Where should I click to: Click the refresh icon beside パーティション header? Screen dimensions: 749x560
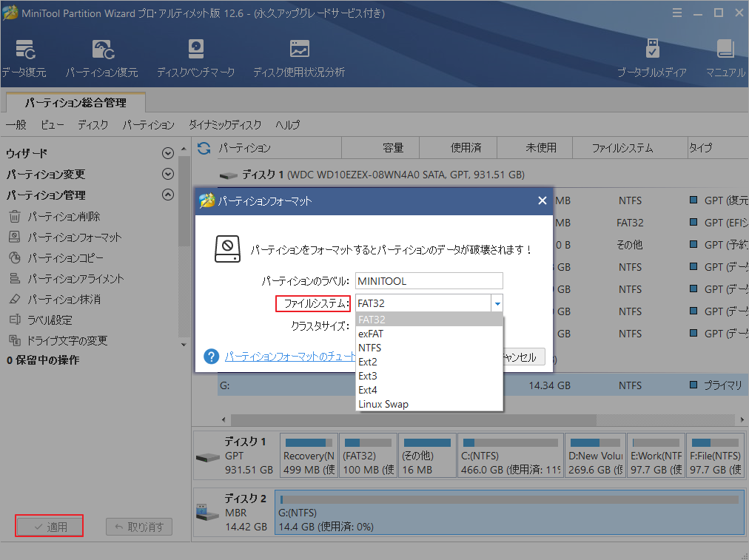pyautogui.click(x=204, y=148)
